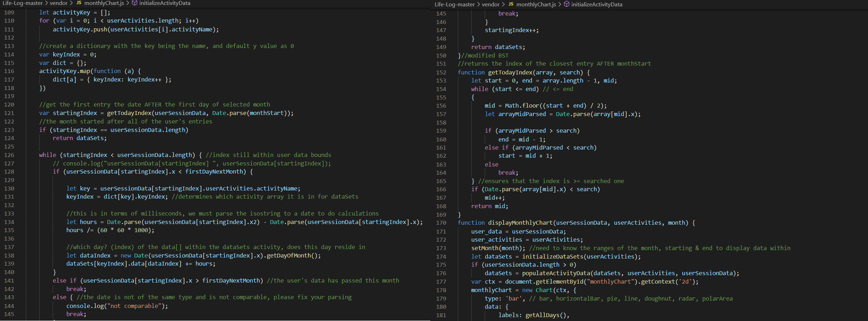The height and width of the screenshot is (321, 868).
Task: Click the JS file icon before monthlyChart.js in left breadcrumb
Action: [79, 3]
